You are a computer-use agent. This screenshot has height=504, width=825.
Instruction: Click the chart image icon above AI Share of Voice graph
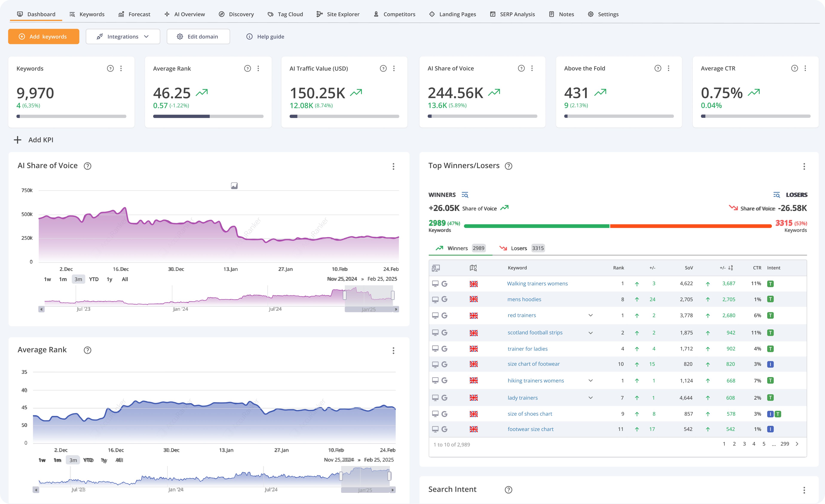pos(234,186)
